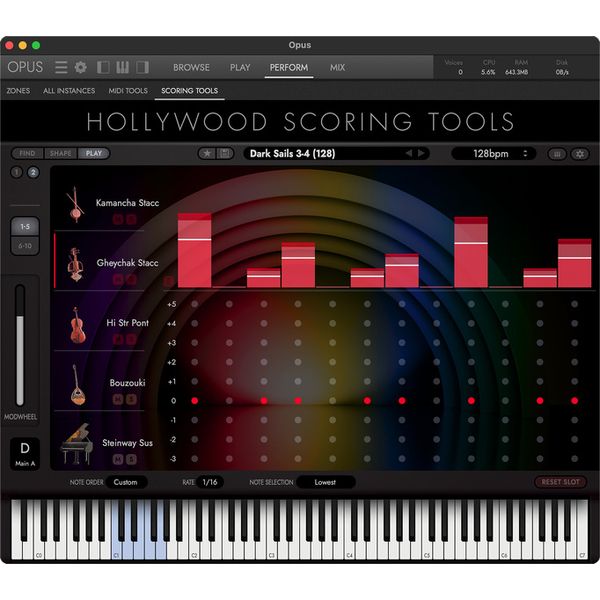This screenshot has height=600, width=600.
Task: Click the first red dot in row 0
Action: tap(194, 401)
